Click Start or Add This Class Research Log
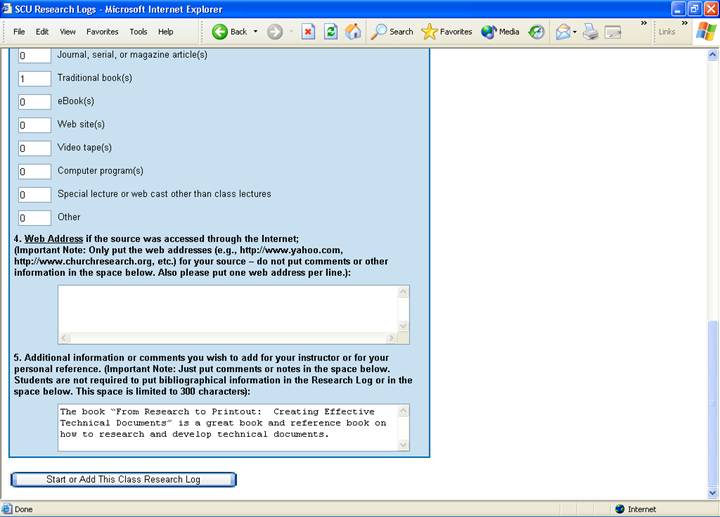Viewport: 720px width, 517px height. tap(123, 480)
